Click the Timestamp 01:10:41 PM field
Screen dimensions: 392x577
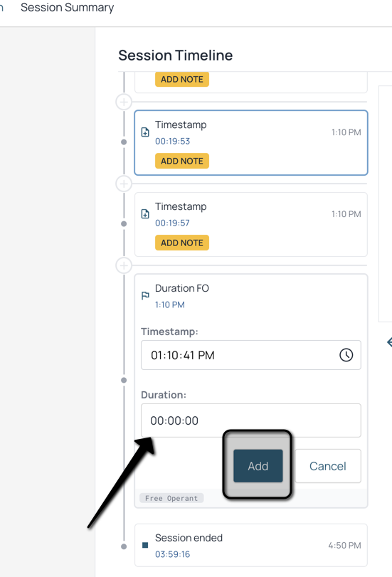tap(251, 355)
